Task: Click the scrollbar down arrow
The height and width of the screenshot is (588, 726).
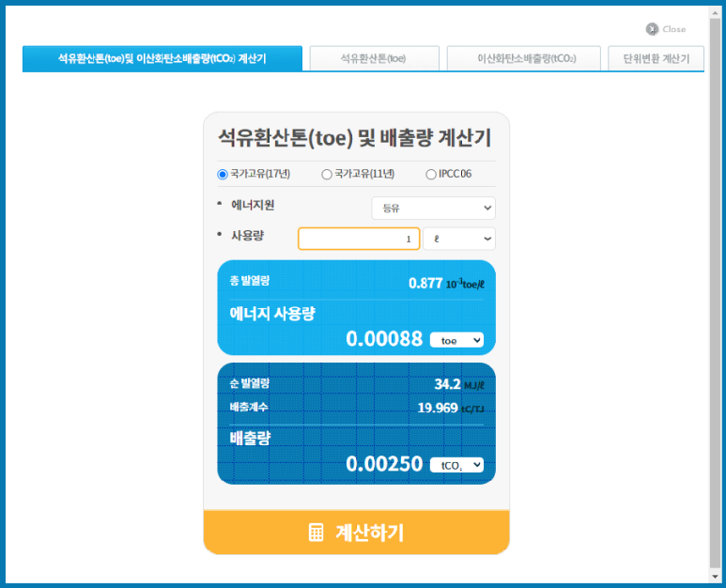Action: tap(715, 575)
